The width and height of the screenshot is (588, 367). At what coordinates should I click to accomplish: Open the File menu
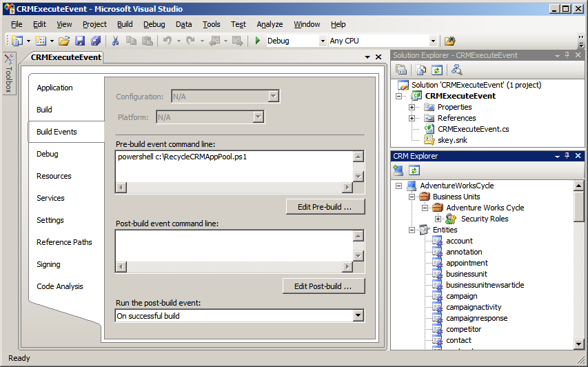click(17, 24)
